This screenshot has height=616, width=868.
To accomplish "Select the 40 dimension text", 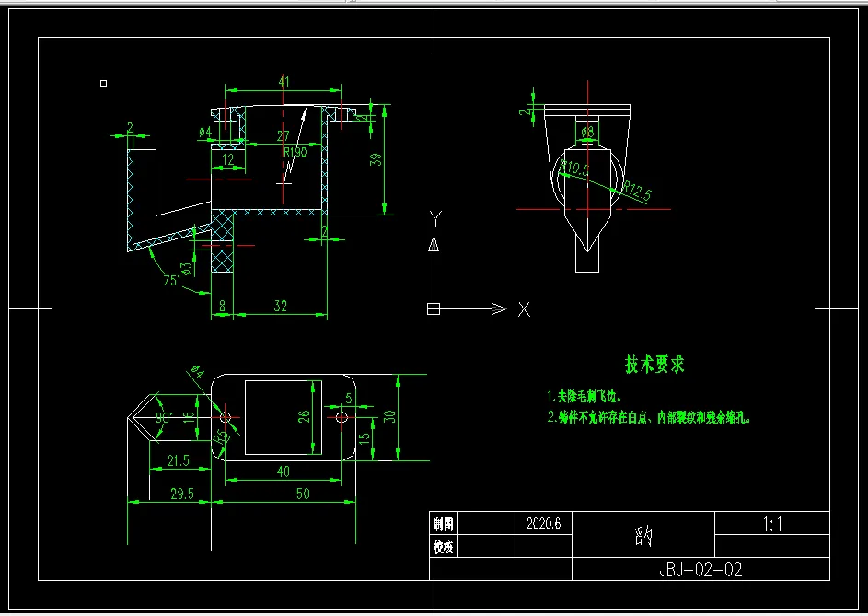I will (x=283, y=471).
